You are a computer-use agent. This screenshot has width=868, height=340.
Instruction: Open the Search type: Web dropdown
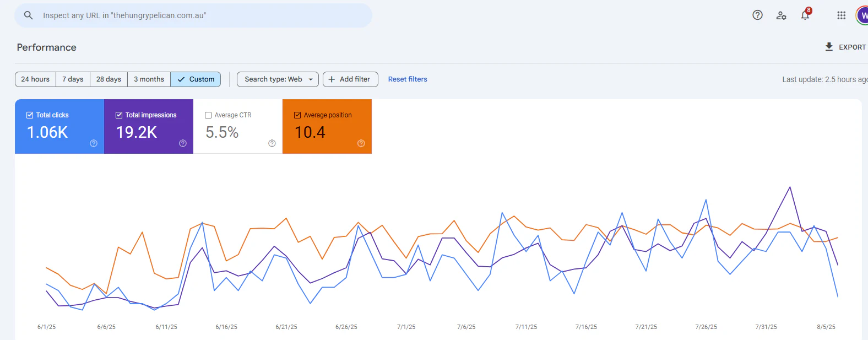point(278,79)
